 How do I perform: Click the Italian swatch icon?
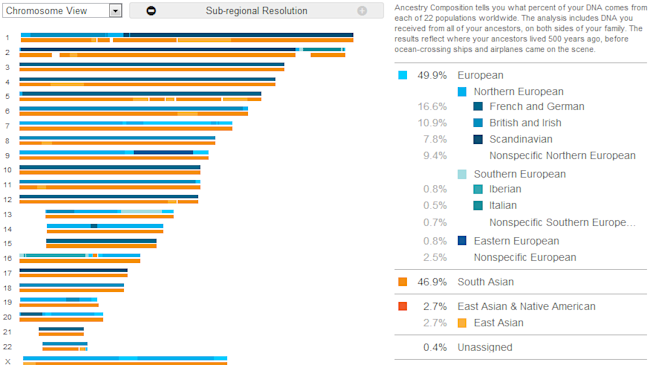point(478,205)
